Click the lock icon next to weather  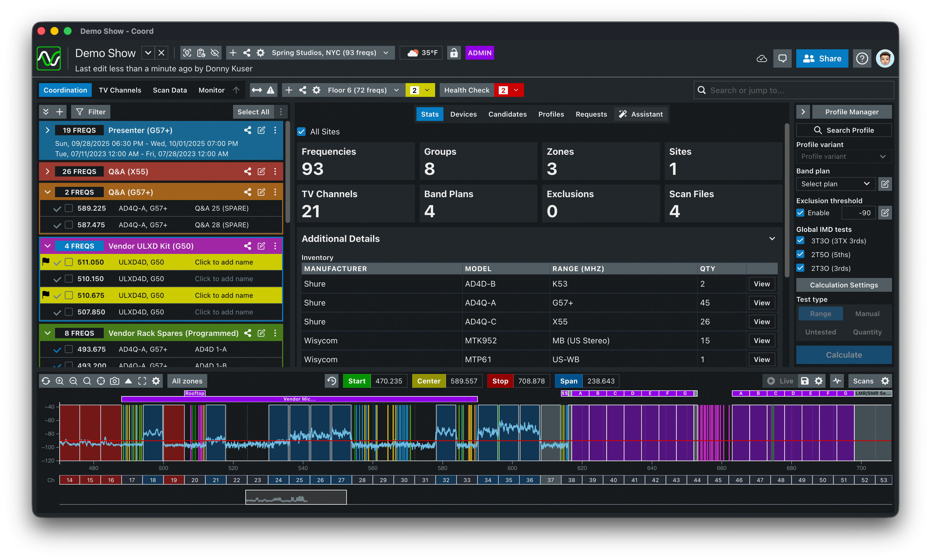454,53
